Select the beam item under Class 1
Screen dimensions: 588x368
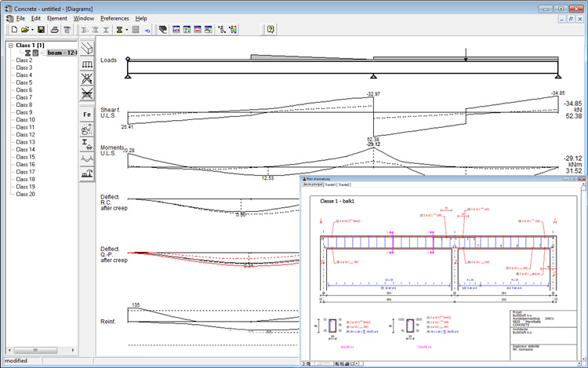59,53
